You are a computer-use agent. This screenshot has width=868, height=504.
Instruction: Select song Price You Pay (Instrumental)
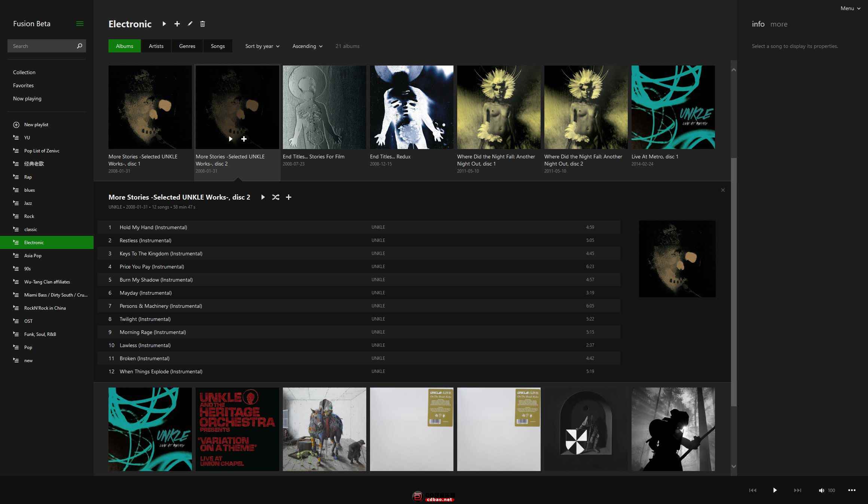359,267
